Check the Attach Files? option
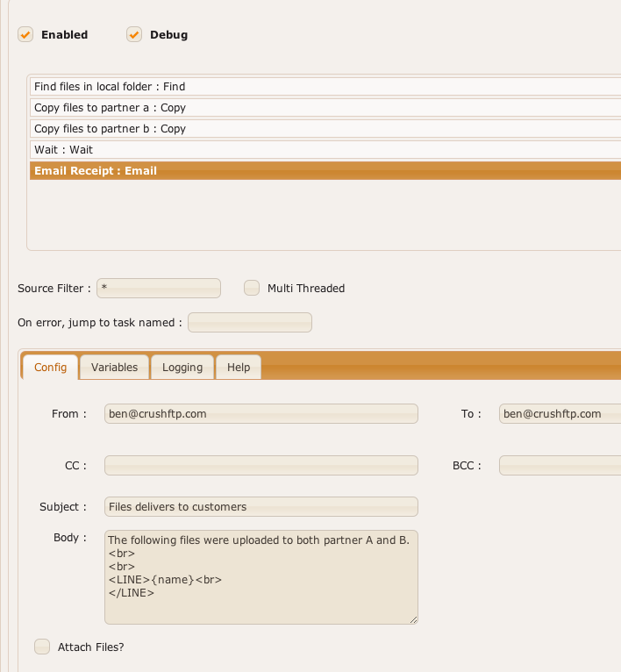621x672 pixels. tap(42, 647)
